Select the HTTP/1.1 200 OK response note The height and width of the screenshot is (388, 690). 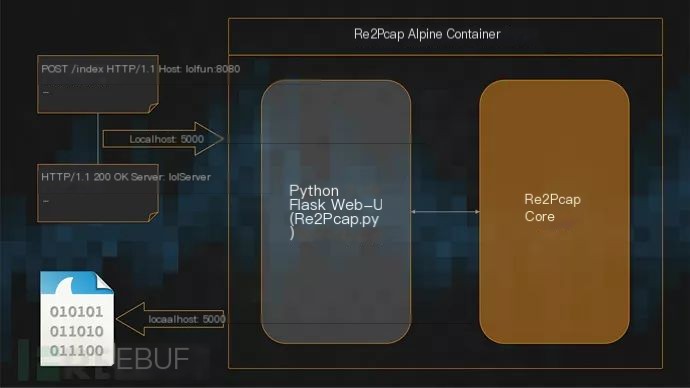[98, 193]
